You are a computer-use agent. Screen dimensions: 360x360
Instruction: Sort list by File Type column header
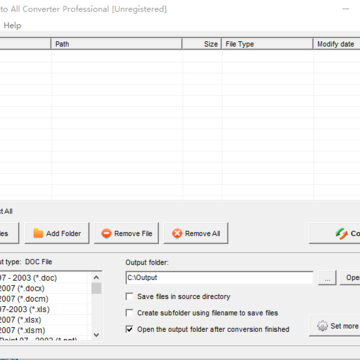[267, 44]
